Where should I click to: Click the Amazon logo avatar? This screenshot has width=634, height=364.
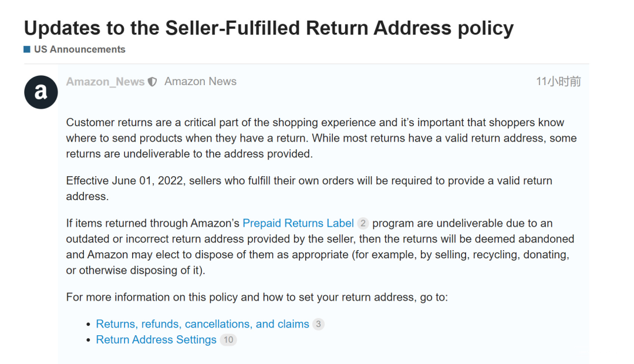click(41, 92)
